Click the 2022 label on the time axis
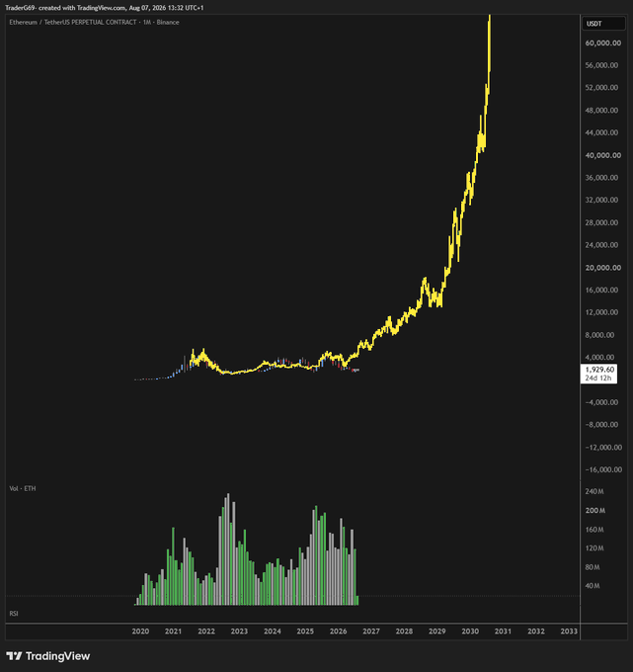633x672 pixels. 206,631
